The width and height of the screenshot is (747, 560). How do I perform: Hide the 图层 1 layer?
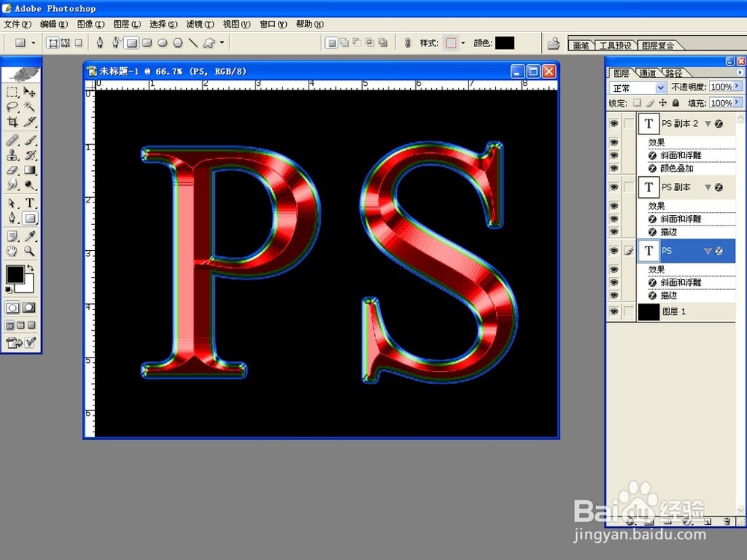pos(614,311)
